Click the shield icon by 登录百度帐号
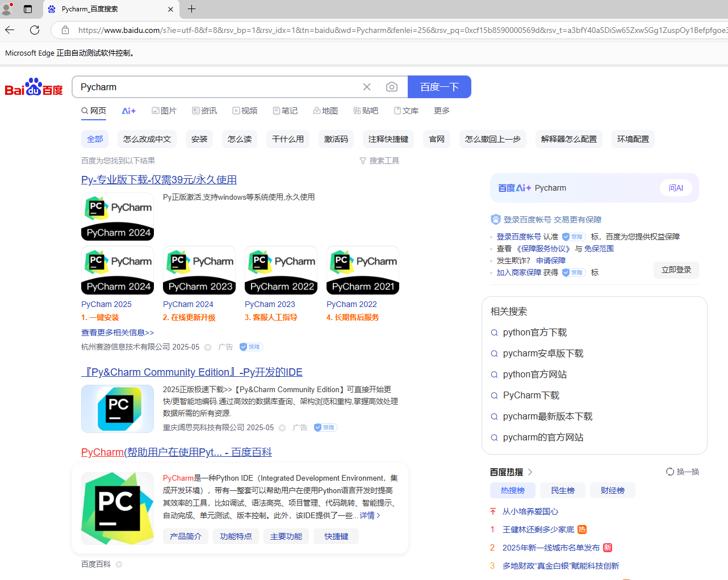 pyautogui.click(x=496, y=220)
